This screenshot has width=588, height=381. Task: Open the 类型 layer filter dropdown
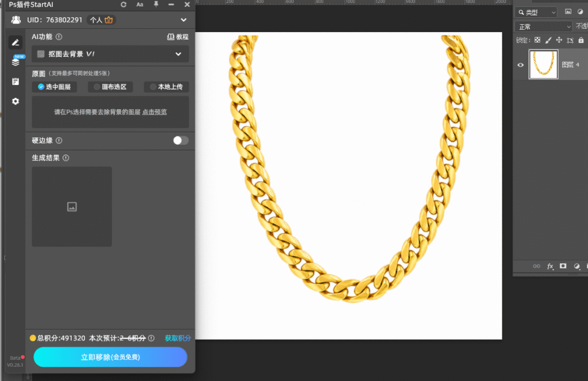[537, 12]
